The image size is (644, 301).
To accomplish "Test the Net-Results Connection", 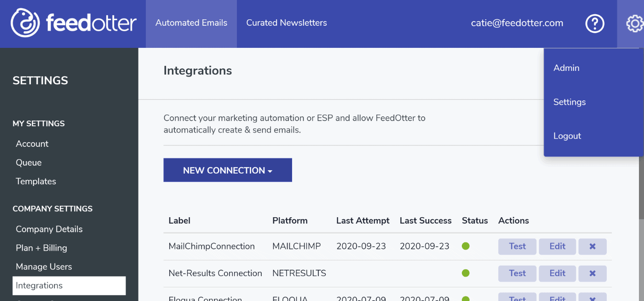I will [x=517, y=273].
